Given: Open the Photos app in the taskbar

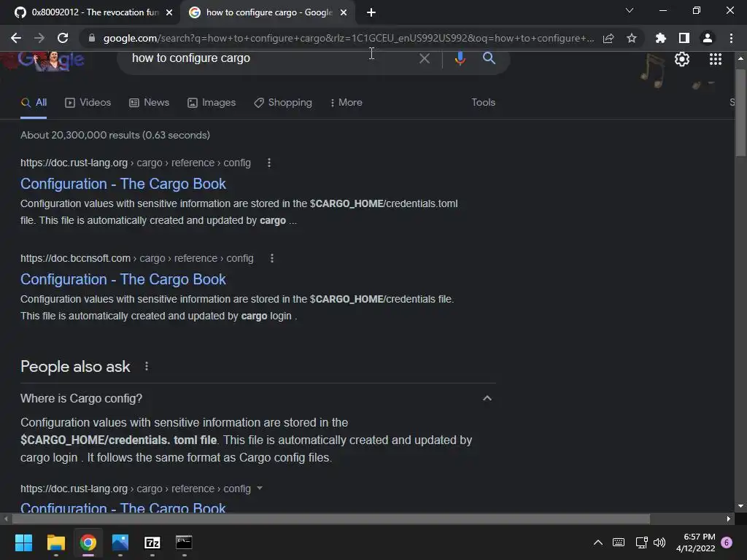Looking at the screenshot, I should (x=120, y=542).
